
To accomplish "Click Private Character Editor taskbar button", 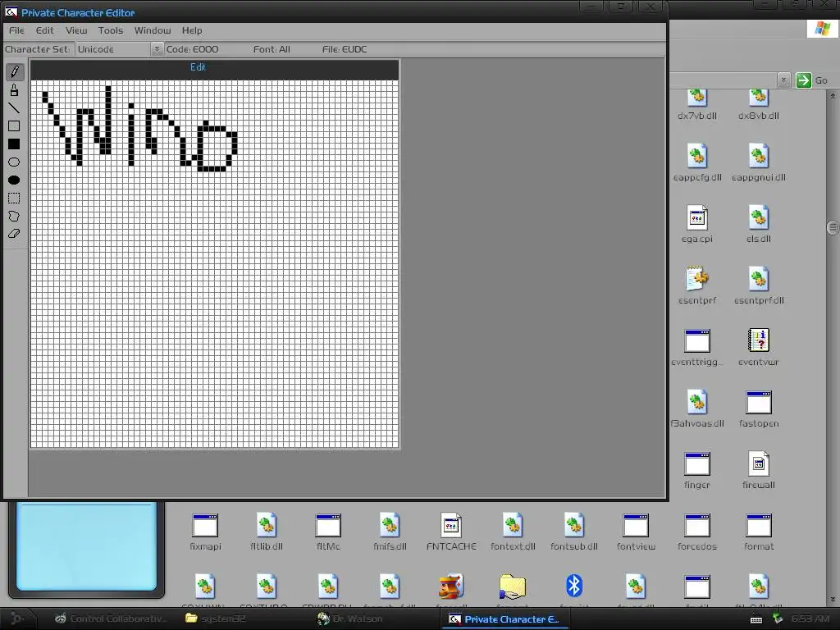I will (x=504, y=619).
